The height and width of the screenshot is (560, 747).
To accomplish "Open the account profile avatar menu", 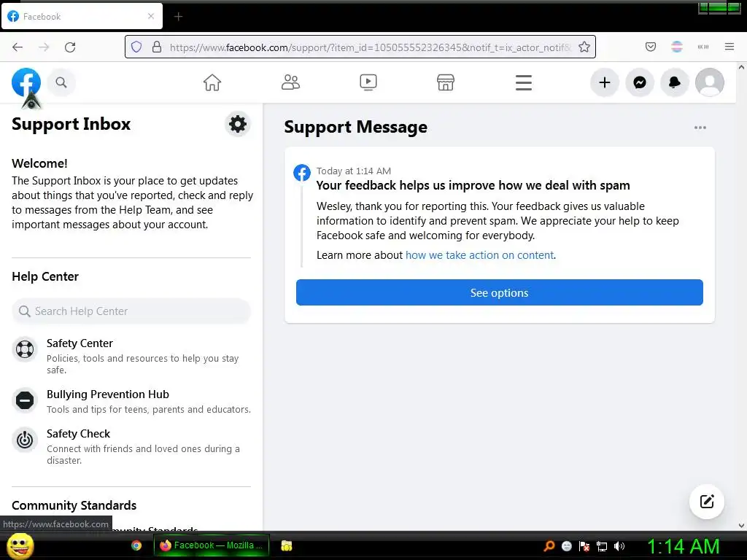I will pyautogui.click(x=710, y=82).
